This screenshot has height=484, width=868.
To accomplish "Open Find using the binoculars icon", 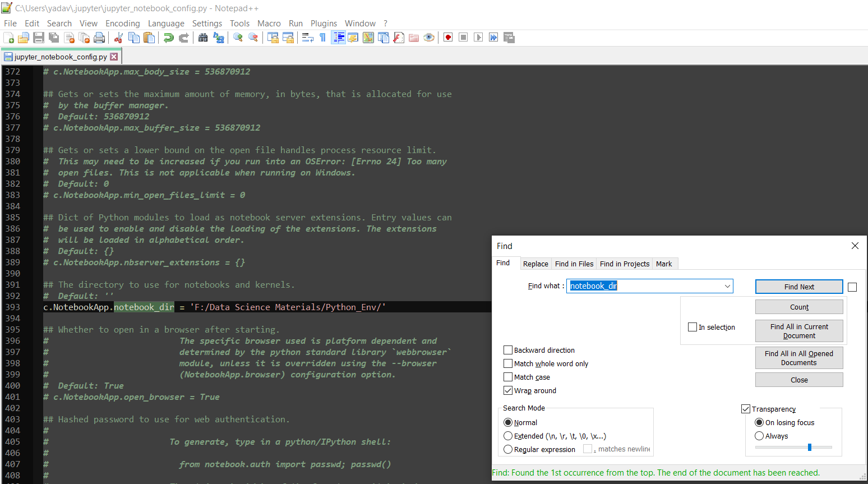I will tap(203, 38).
